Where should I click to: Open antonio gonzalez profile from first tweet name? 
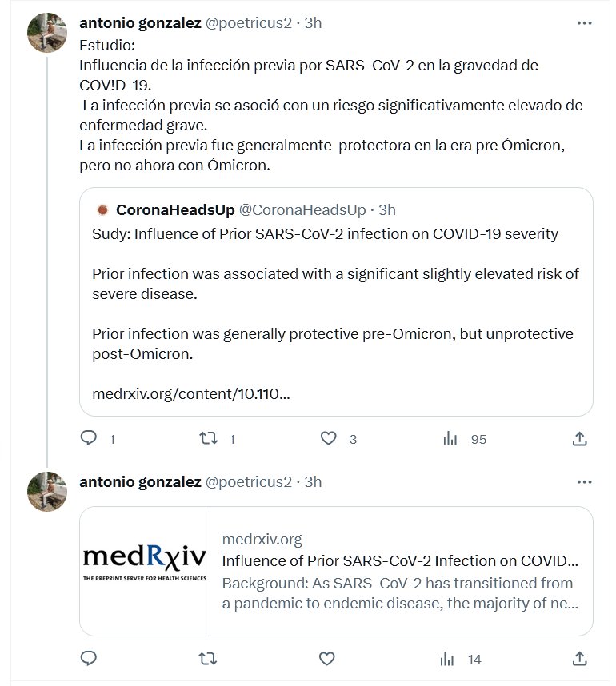tap(140, 23)
